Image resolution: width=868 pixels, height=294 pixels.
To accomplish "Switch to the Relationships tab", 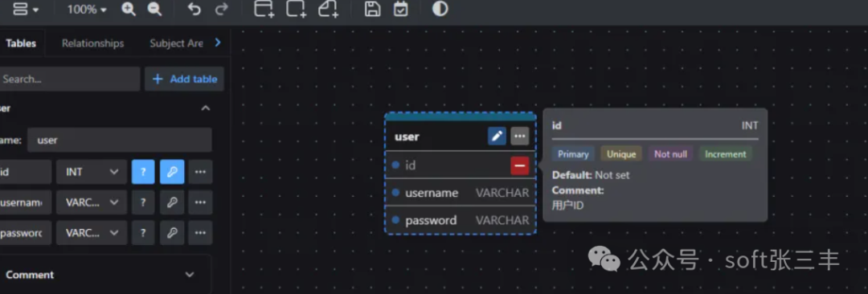I will coord(93,43).
